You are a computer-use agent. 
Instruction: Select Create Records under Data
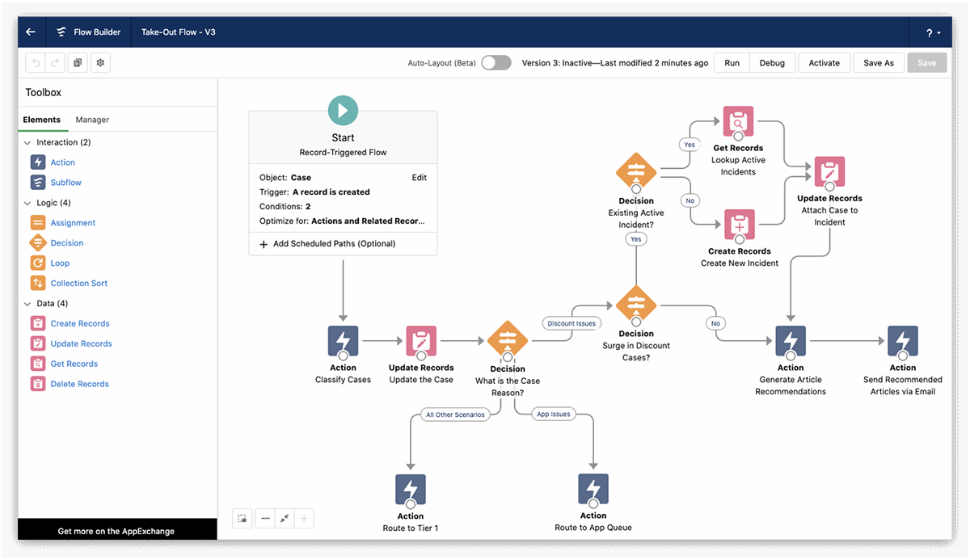point(81,323)
